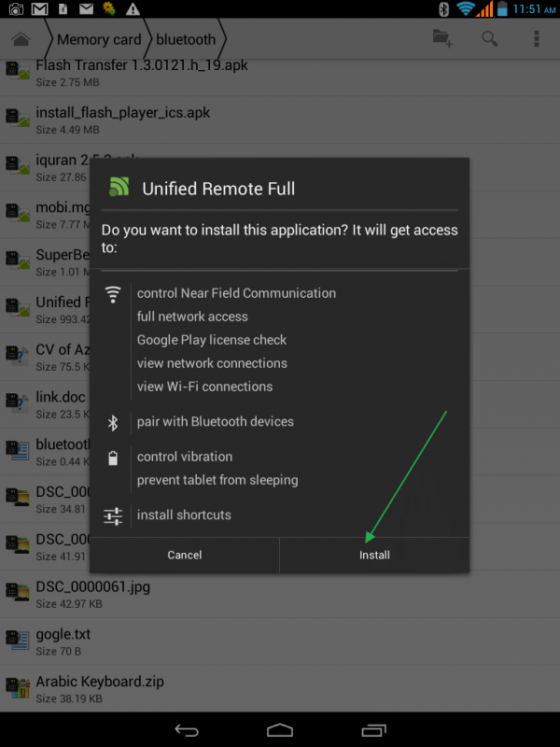Open Arabic Keyboard.zip file

pos(100,682)
